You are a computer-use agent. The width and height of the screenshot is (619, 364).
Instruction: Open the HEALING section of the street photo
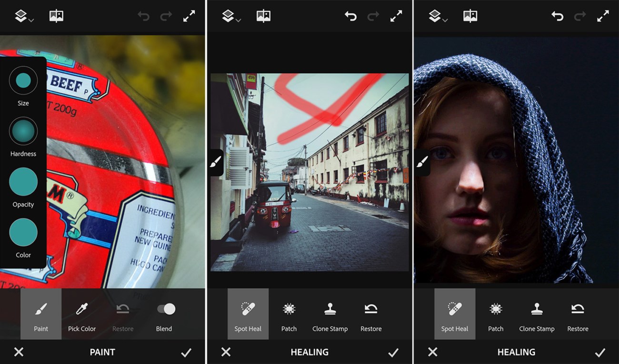click(309, 352)
